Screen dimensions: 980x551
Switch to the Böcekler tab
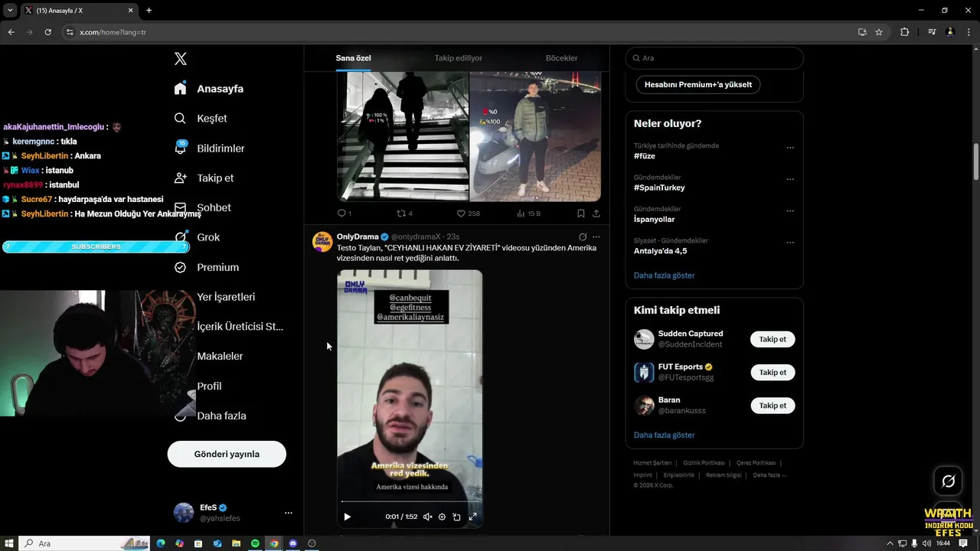(x=561, y=58)
